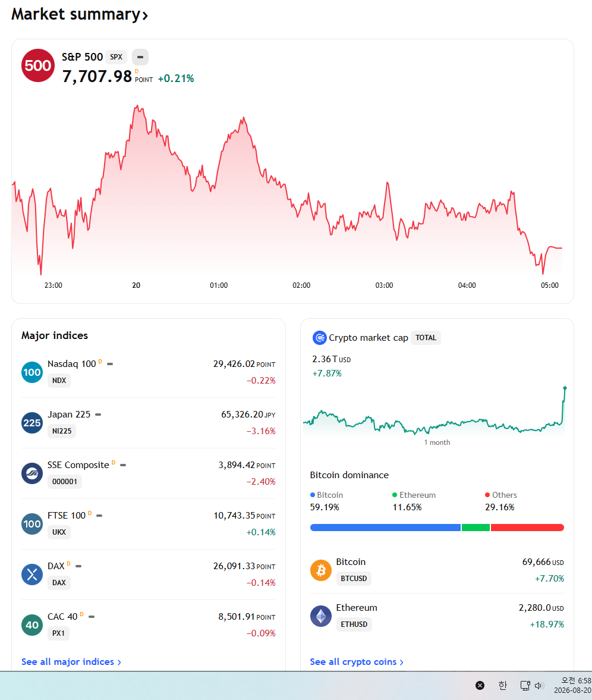The height and width of the screenshot is (700, 592).
Task: Click the black X tray icon in taskbar
Action: (480, 685)
